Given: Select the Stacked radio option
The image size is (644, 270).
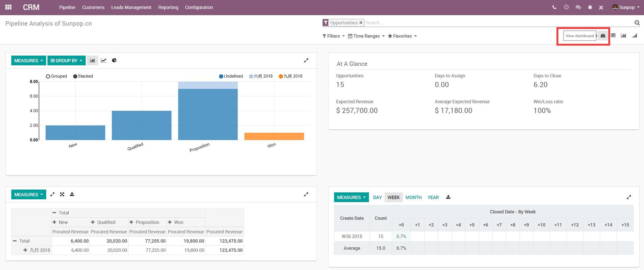Looking at the screenshot, I should point(83,76).
